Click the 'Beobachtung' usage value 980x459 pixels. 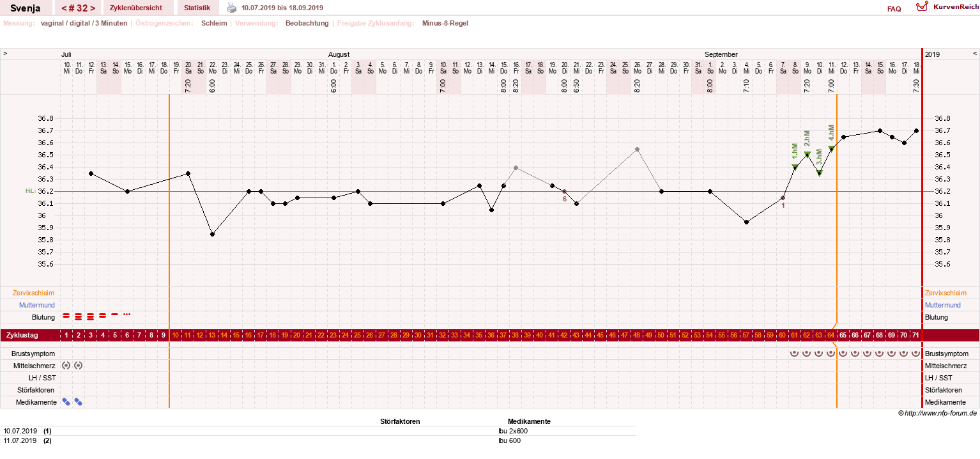[307, 23]
